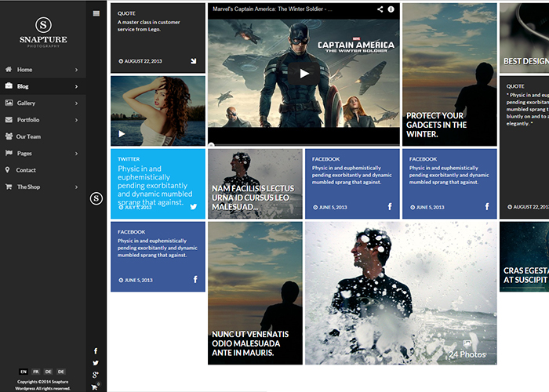Expand the Portfolio menu chevron
The image size is (549, 392).
(x=76, y=120)
